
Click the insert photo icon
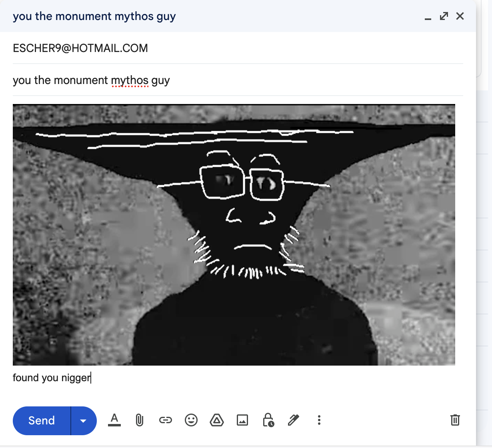click(x=242, y=420)
